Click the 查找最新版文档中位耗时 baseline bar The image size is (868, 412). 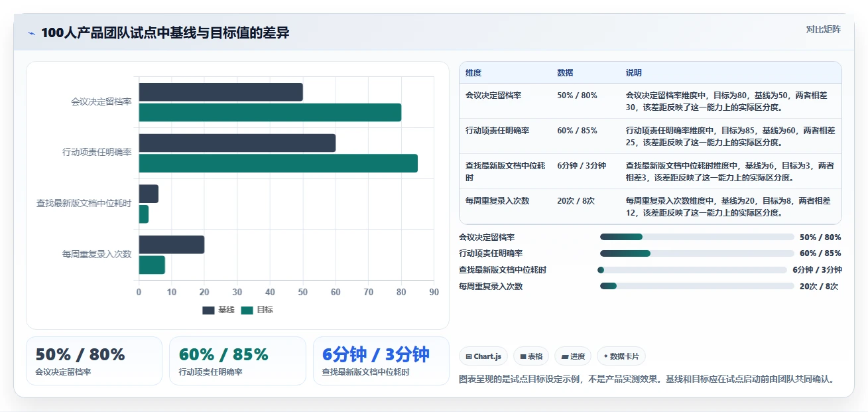pyautogui.click(x=149, y=194)
